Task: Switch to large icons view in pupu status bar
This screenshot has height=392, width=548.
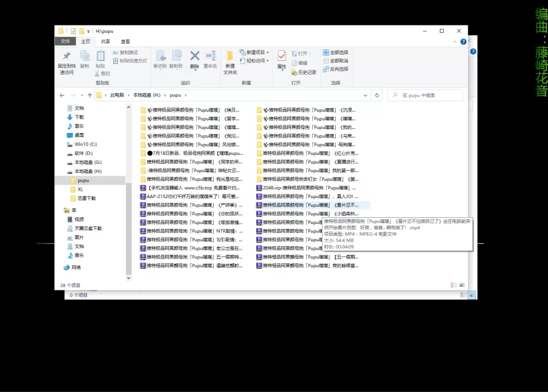Action: (x=462, y=285)
